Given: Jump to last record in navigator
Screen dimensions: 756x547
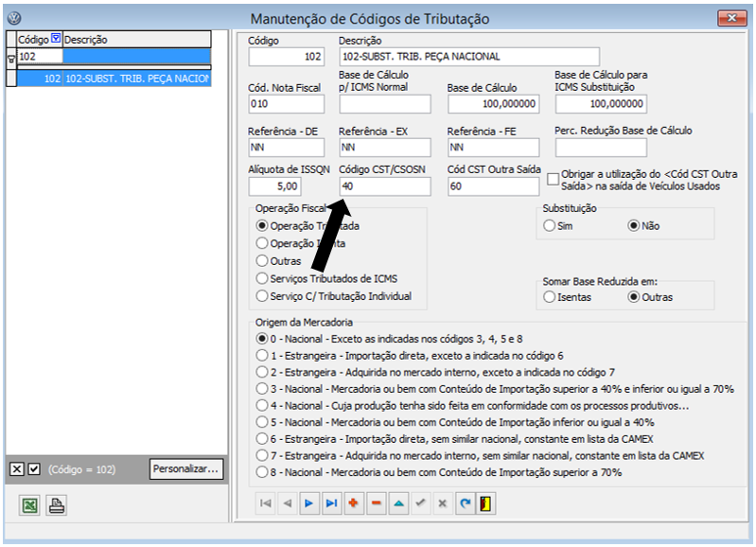Looking at the screenshot, I should point(331,503).
